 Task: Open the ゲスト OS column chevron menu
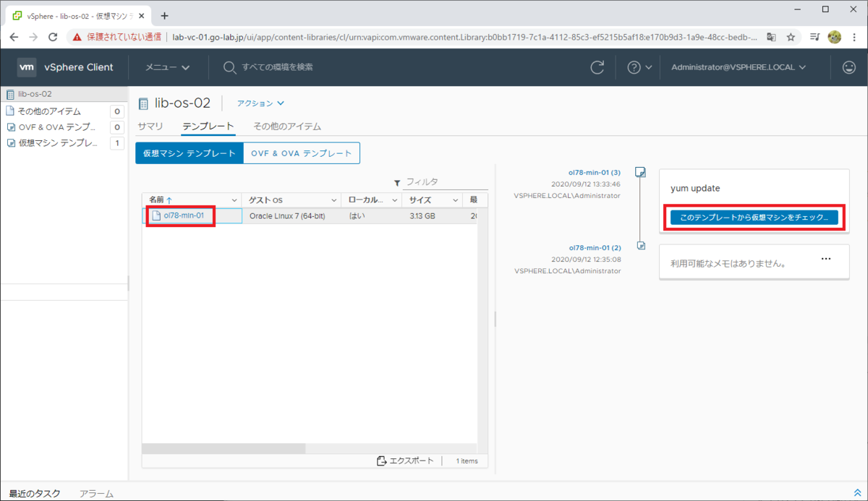[334, 200]
